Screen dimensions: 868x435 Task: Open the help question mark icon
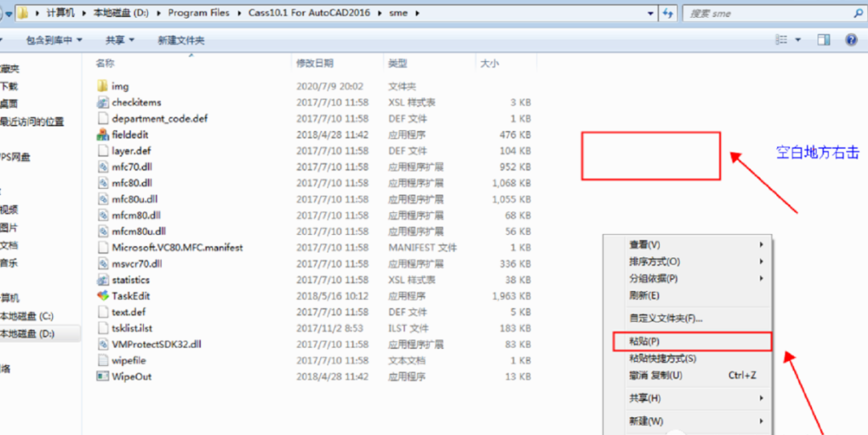851,39
